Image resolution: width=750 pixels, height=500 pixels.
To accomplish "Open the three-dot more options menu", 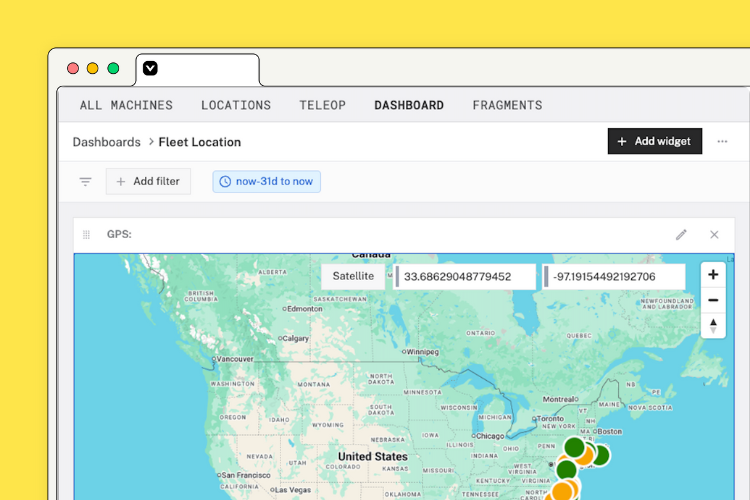I will coord(722,141).
